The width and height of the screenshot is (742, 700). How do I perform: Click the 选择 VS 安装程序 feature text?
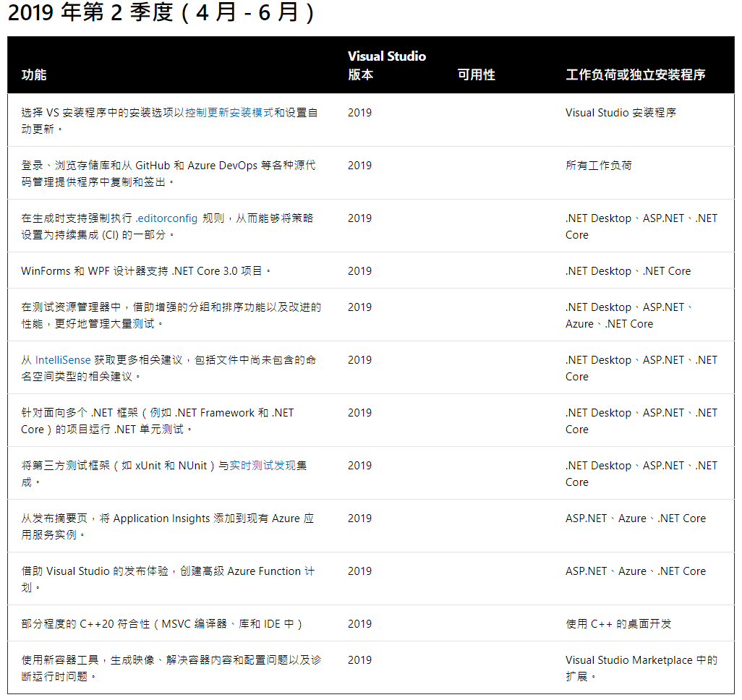tap(169, 121)
